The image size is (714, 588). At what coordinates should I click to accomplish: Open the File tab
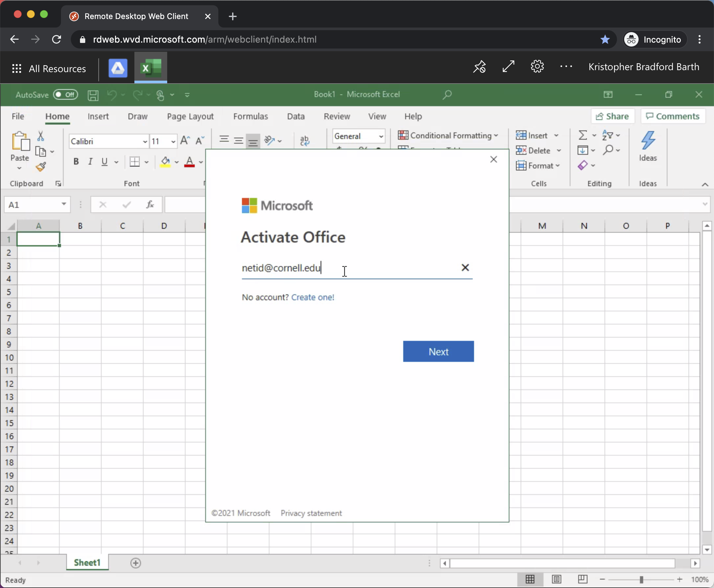point(18,116)
